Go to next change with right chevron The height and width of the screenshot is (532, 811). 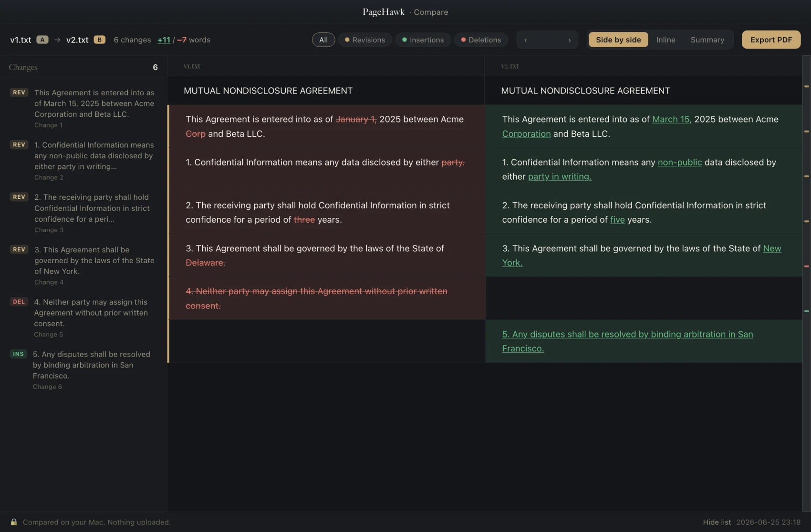(569, 40)
